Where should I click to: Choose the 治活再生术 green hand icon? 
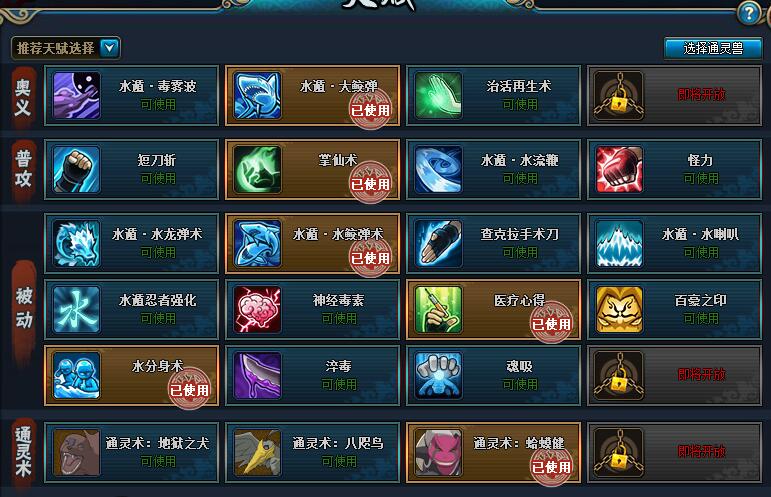tap(439, 95)
